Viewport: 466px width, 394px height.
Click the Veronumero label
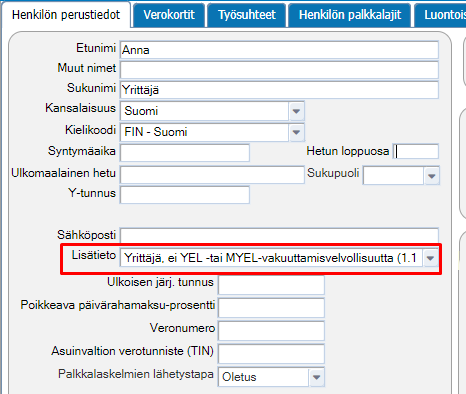click(x=182, y=328)
